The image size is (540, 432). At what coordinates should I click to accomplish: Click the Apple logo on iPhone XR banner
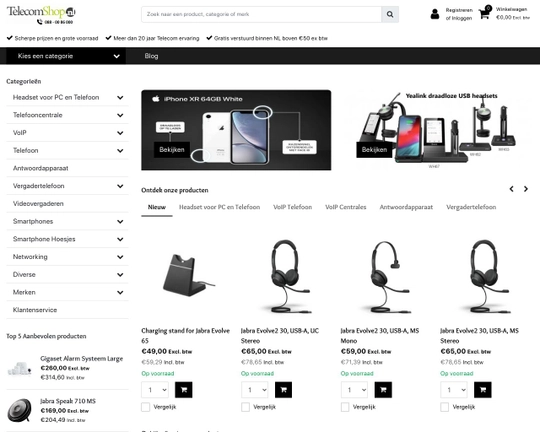[156, 99]
